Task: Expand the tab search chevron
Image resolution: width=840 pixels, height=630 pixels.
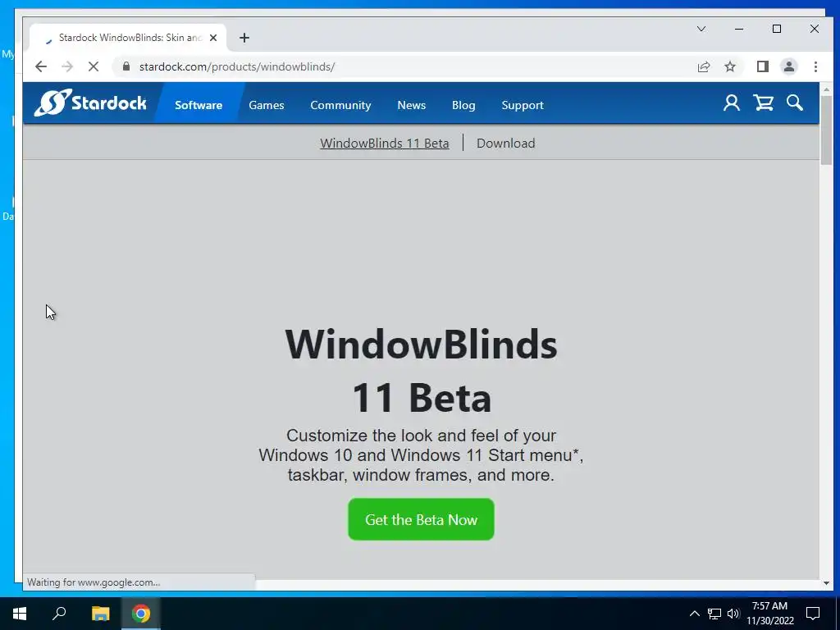Action: (701, 29)
